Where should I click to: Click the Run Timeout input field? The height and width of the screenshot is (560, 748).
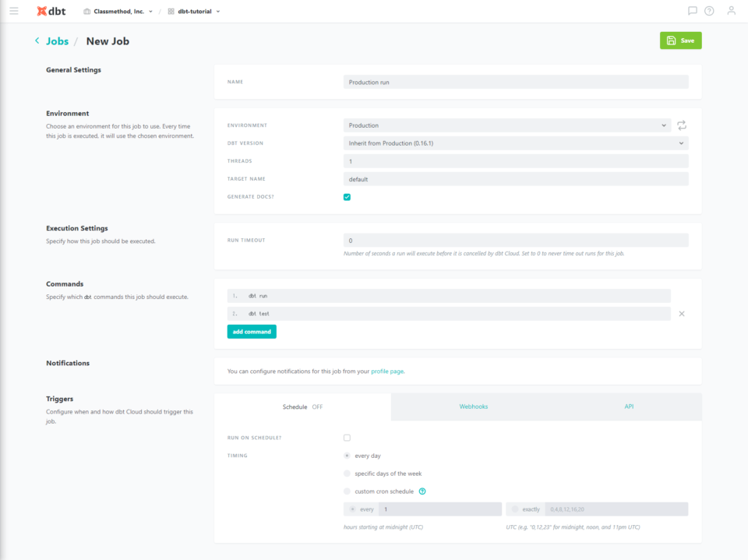point(516,241)
